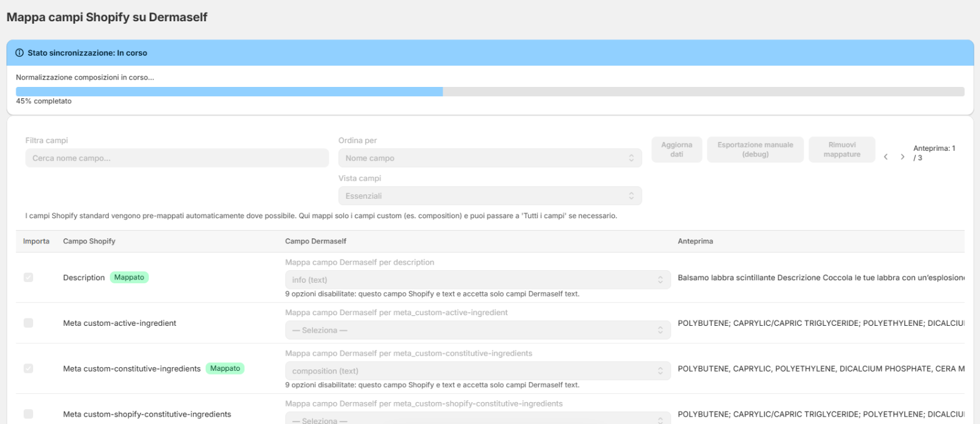Toggle import checkbox for Meta custom-active-ingredient
Screen dimensions: 980x424
(x=28, y=323)
